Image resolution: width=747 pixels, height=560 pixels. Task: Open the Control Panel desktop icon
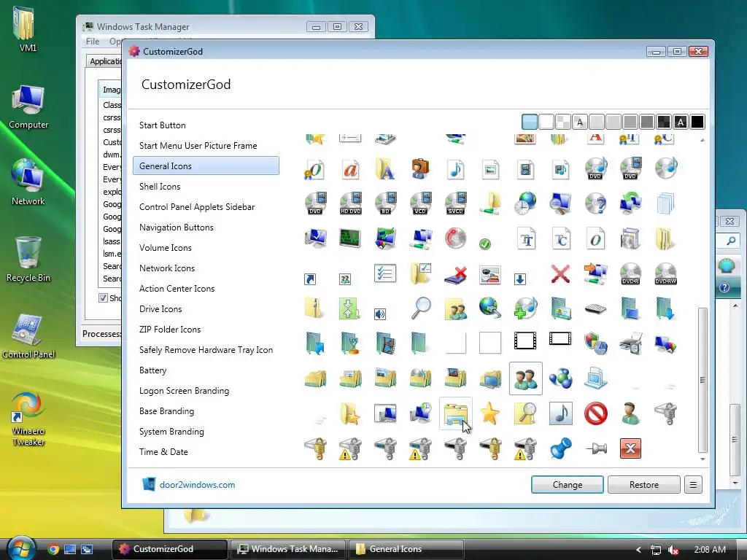[x=28, y=336]
